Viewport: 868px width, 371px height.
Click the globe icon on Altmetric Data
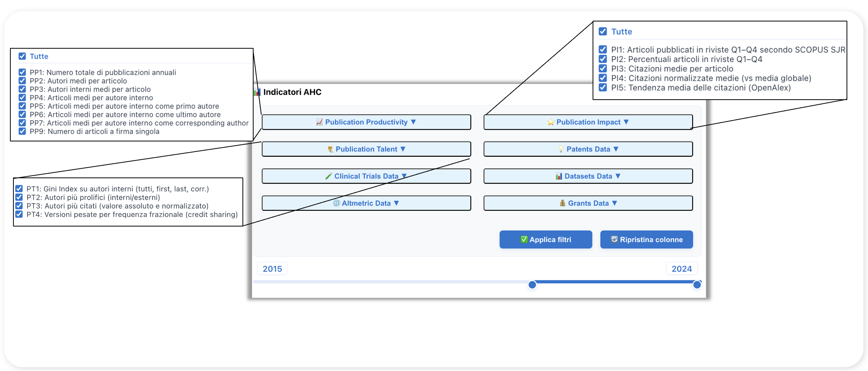coord(336,203)
